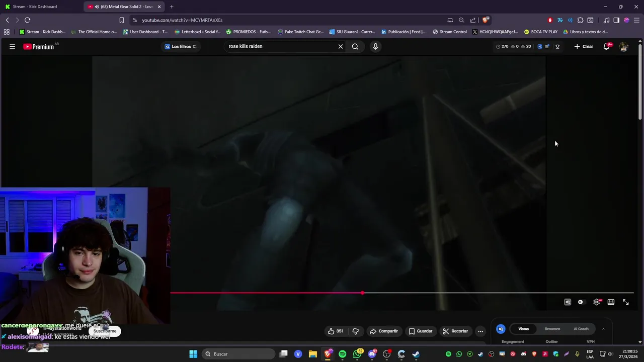Image resolution: width=644 pixels, height=362 pixels.
Task: Open Windows Start menu
Action: [x=193, y=354]
